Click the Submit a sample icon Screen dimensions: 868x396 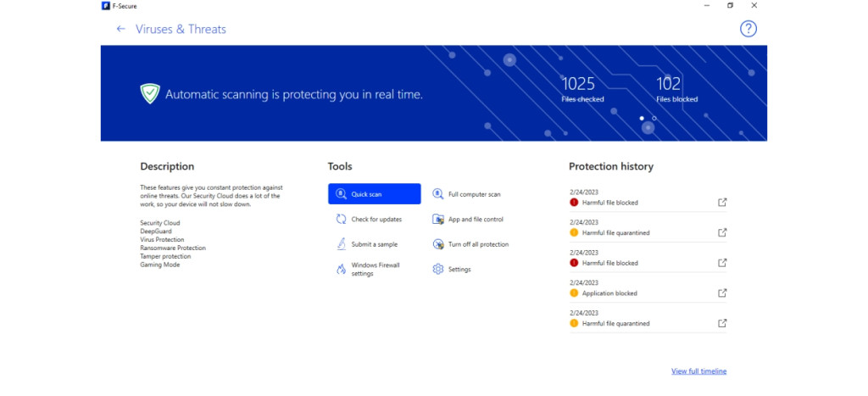tap(340, 244)
